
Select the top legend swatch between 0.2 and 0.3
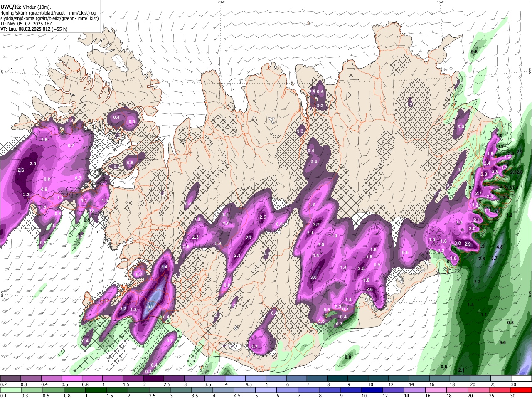pyautogui.click(x=10, y=379)
